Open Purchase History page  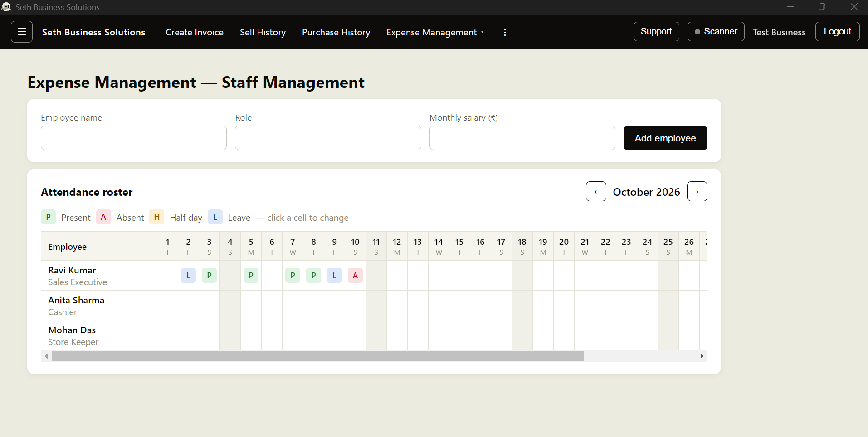(336, 32)
